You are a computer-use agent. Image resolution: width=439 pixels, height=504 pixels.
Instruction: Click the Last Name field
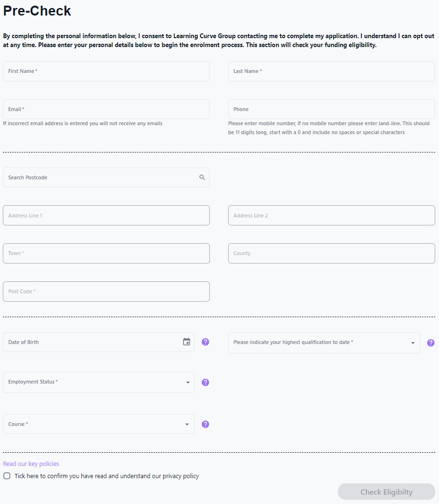331,71
